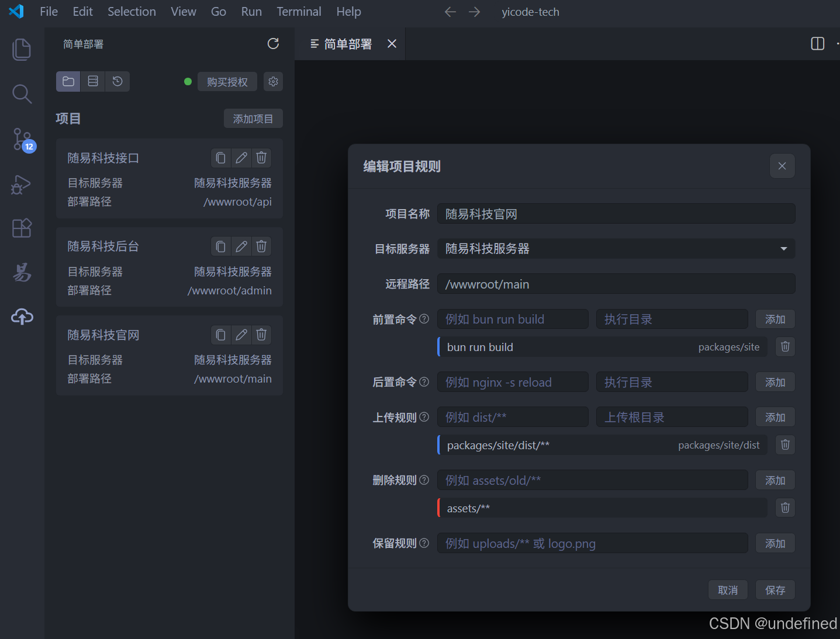Add the 后置命令 entry
The width and height of the screenshot is (840, 639).
[x=775, y=382]
